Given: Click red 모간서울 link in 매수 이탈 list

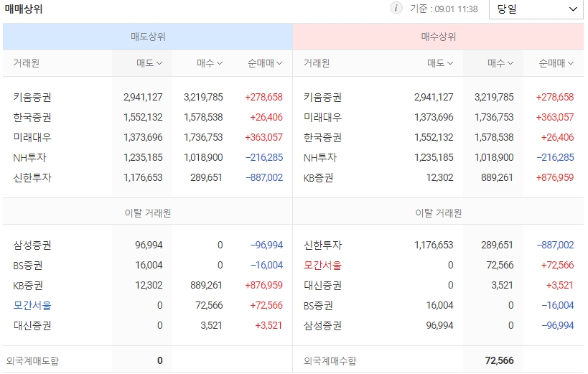Looking at the screenshot, I should [322, 265].
